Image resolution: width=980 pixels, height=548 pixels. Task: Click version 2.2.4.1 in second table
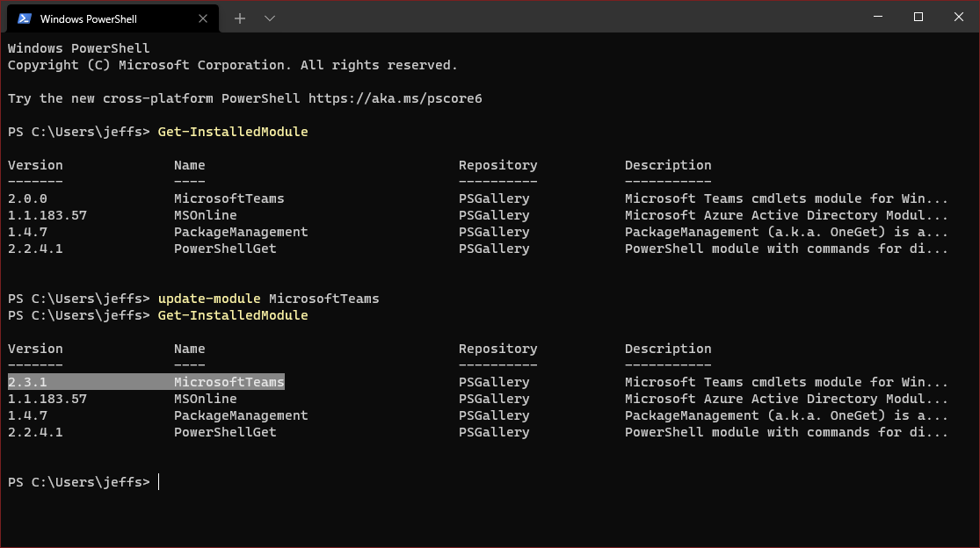pyautogui.click(x=35, y=432)
